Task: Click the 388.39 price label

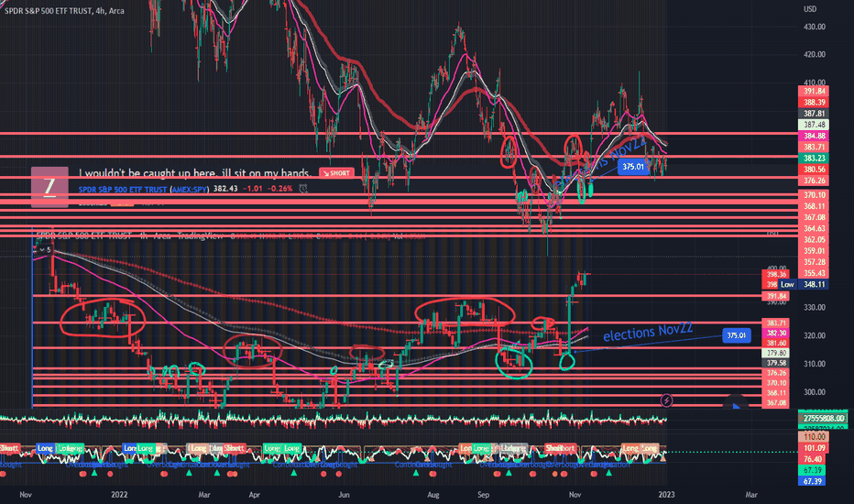Action: tap(814, 103)
